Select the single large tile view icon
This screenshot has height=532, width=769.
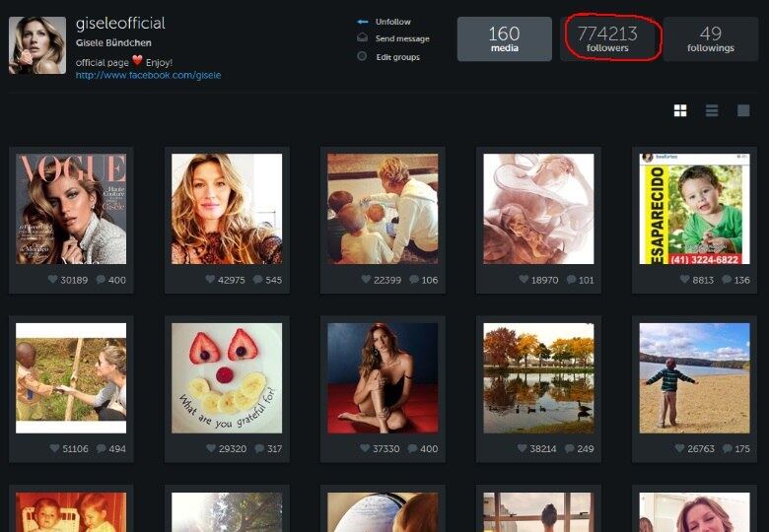[x=743, y=111]
